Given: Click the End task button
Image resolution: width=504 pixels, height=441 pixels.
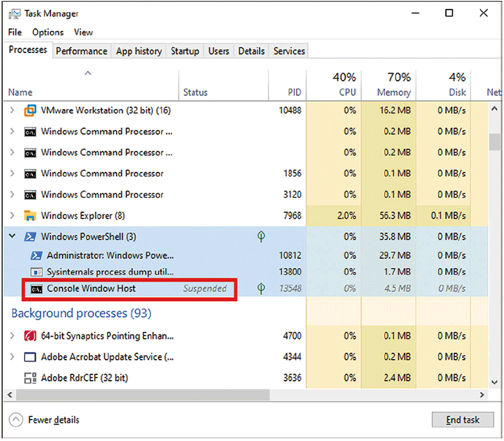Looking at the screenshot, I should click(x=462, y=420).
